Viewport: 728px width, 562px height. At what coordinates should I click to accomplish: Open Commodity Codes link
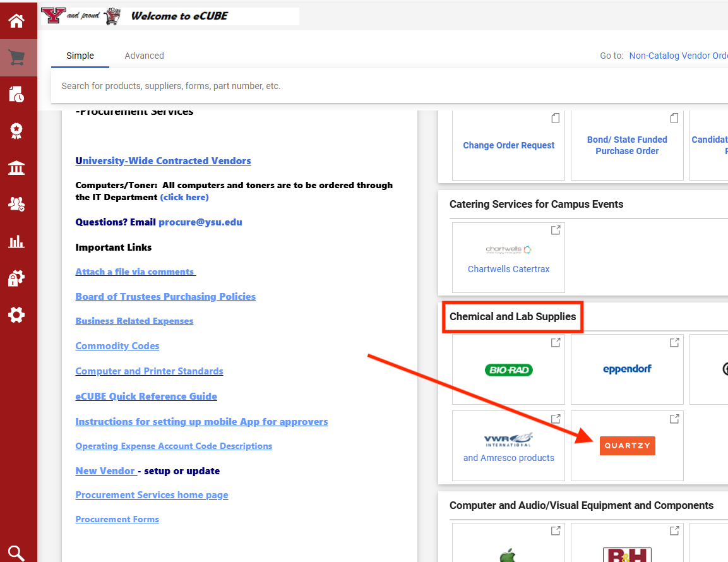[117, 346]
